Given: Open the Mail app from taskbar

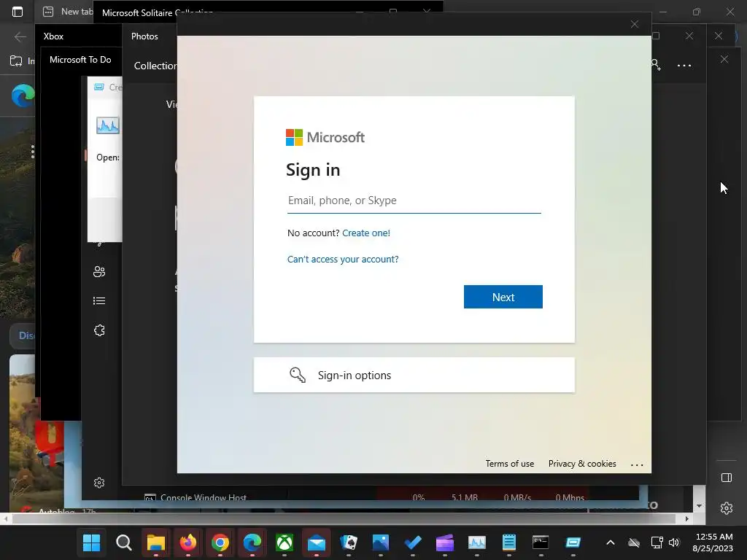Looking at the screenshot, I should 317,542.
